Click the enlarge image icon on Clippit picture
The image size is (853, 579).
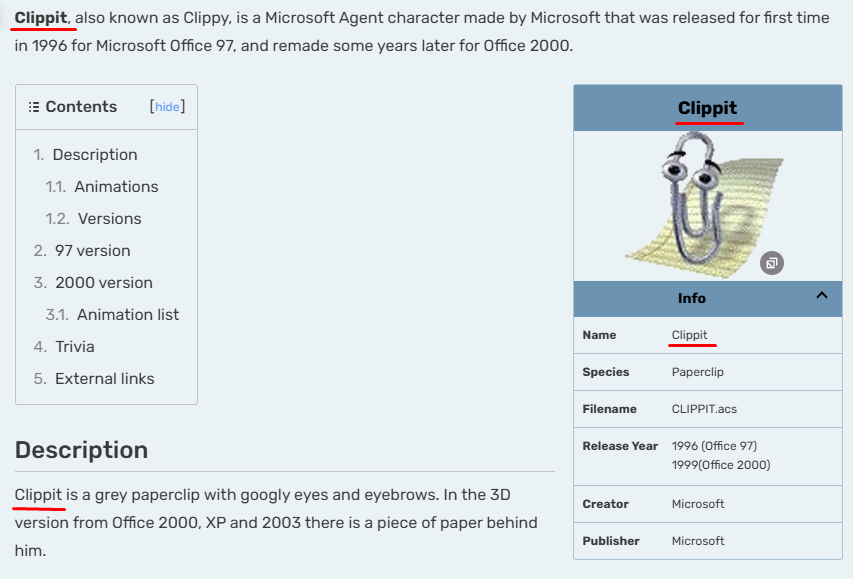point(771,263)
